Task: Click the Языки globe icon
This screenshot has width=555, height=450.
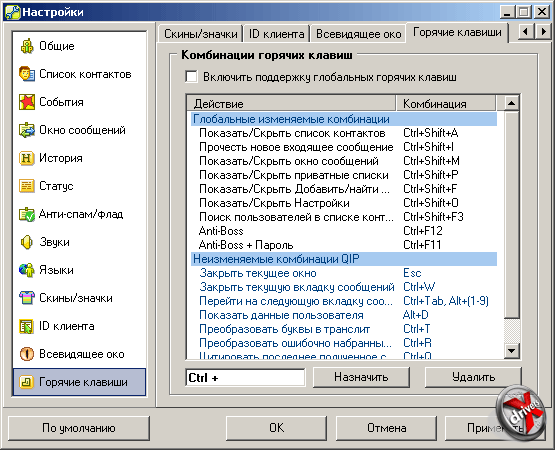Action: (27, 270)
